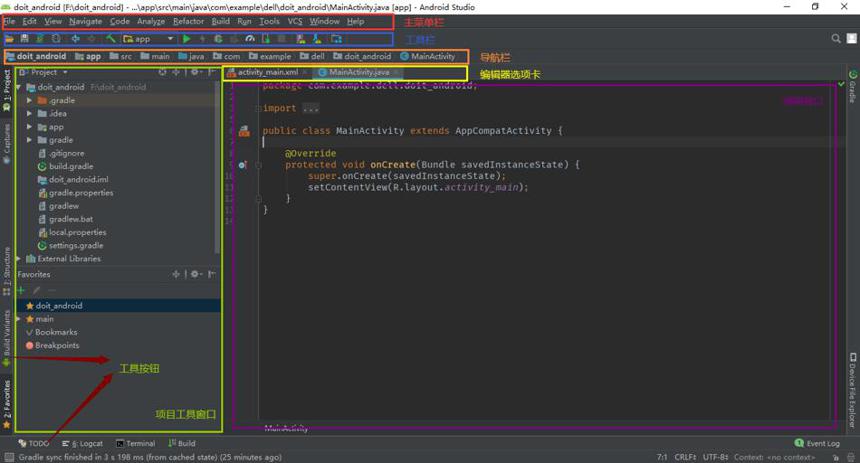Open the Terminal tool window
The image size is (860, 463).
coord(135,443)
